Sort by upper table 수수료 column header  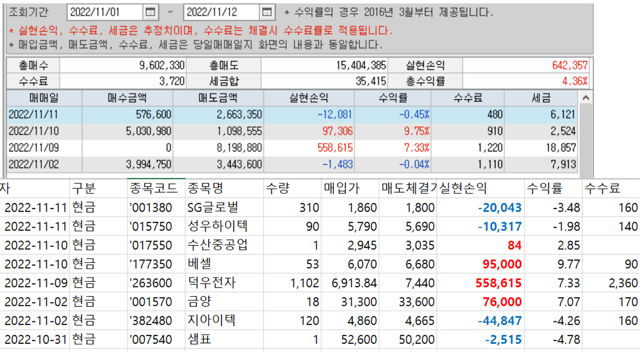point(468,98)
